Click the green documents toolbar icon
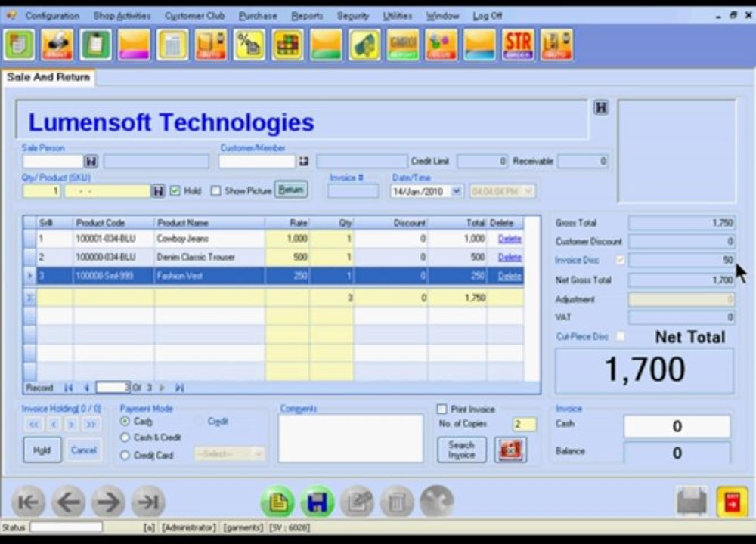Image resolution: width=756 pixels, height=544 pixels. [x=19, y=45]
